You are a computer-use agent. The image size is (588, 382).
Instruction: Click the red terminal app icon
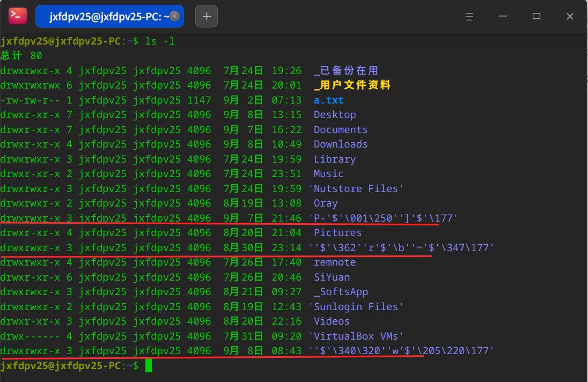(18, 16)
